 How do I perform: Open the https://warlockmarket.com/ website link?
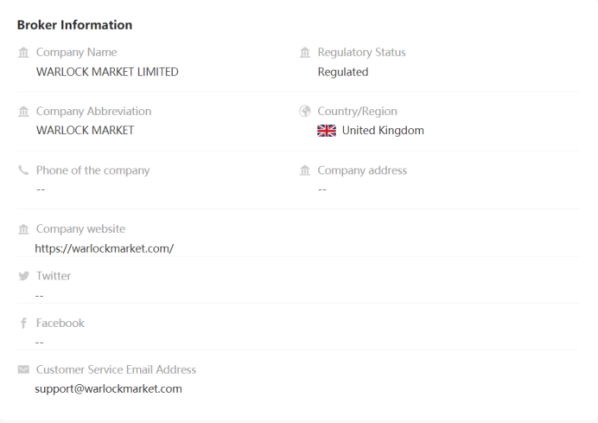[x=104, y=249]
